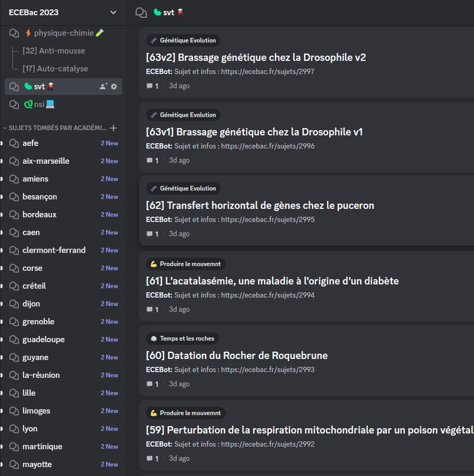
Task: Click Temps et les roches tag
Action: click(182, 339)
